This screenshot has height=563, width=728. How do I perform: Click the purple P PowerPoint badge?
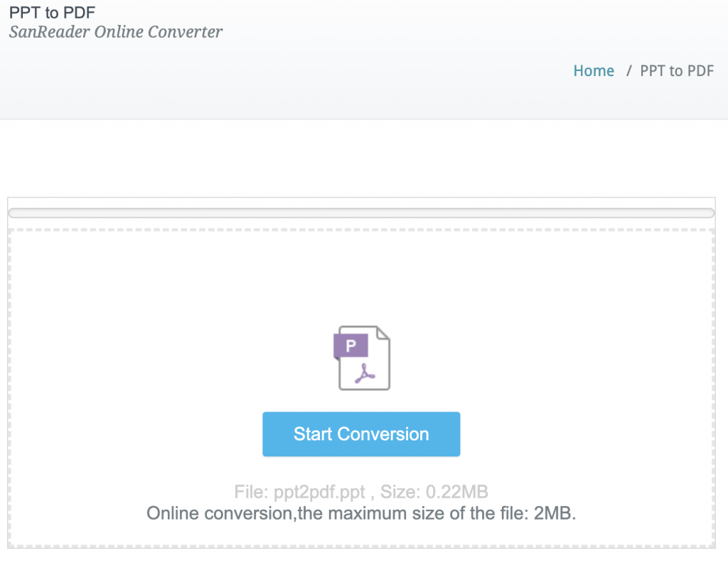point(350,345)
